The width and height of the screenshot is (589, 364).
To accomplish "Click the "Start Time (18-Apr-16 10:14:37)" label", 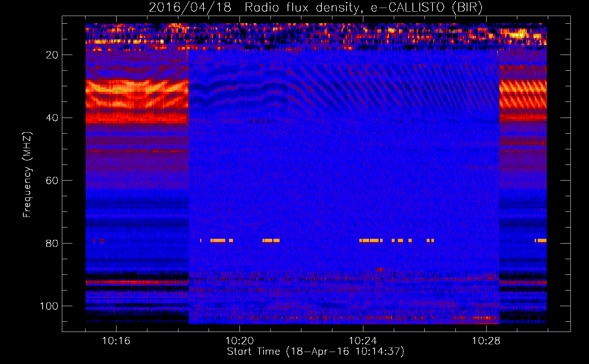I will [316, 352].
